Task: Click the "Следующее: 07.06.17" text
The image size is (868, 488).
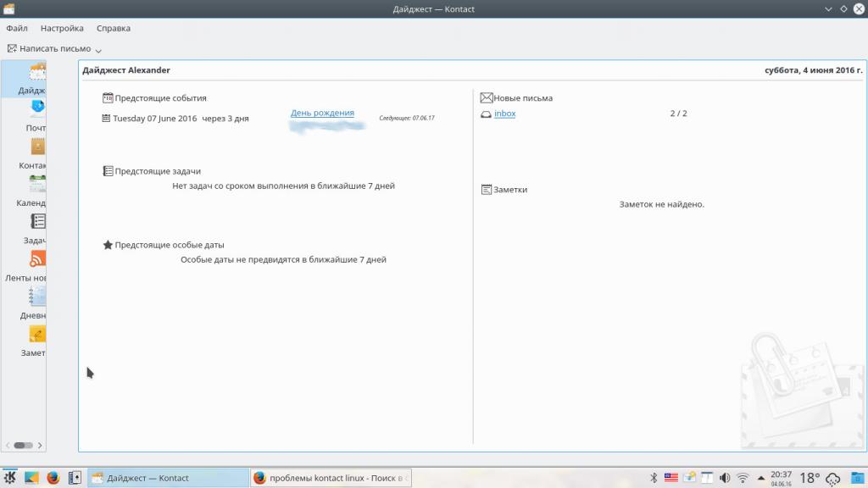Action: coord(407,118)
